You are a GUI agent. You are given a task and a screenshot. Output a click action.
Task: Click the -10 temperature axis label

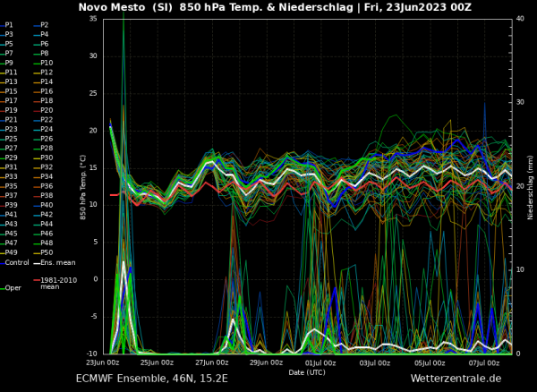coord(91,354)
